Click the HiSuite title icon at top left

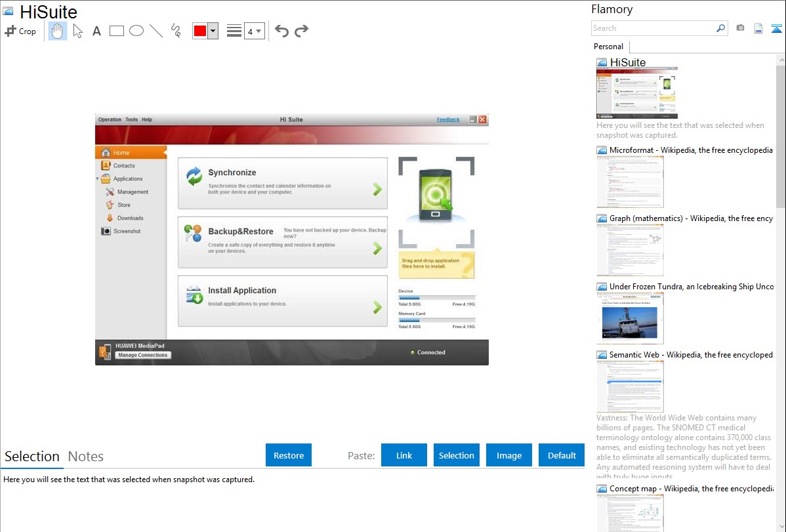coord(8,11)
